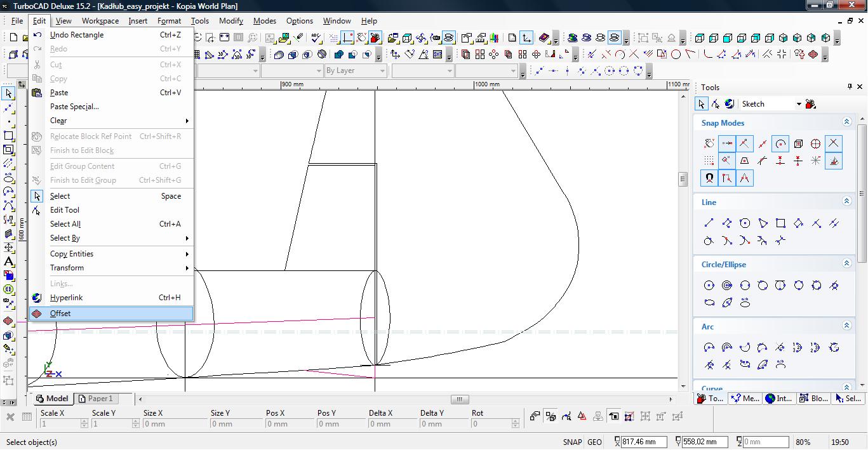This screenshot has width=868, height=450.
Task: Choose Undo Rectangle from the Edit menu
Action: 77,35
